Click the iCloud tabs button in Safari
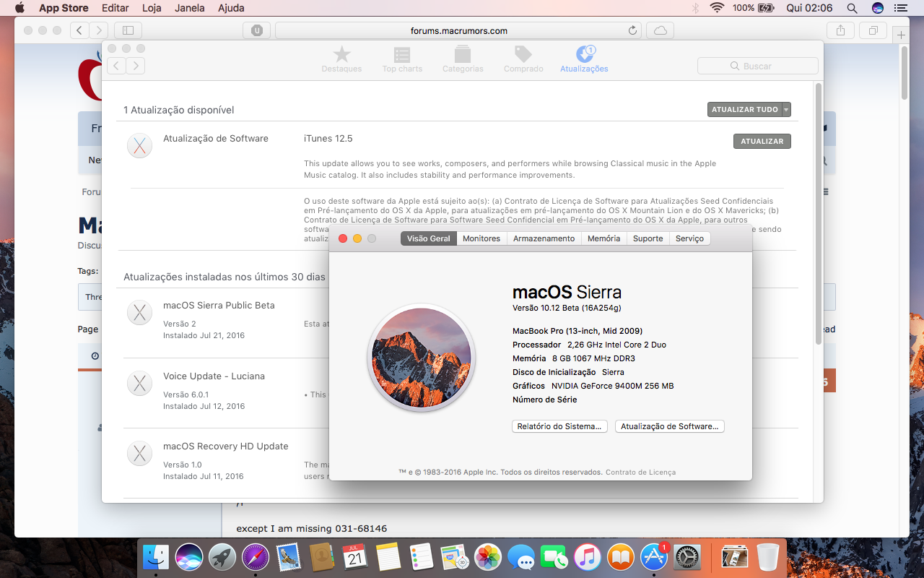The height and width of the screenshot is (578, 924). [660, 30]
